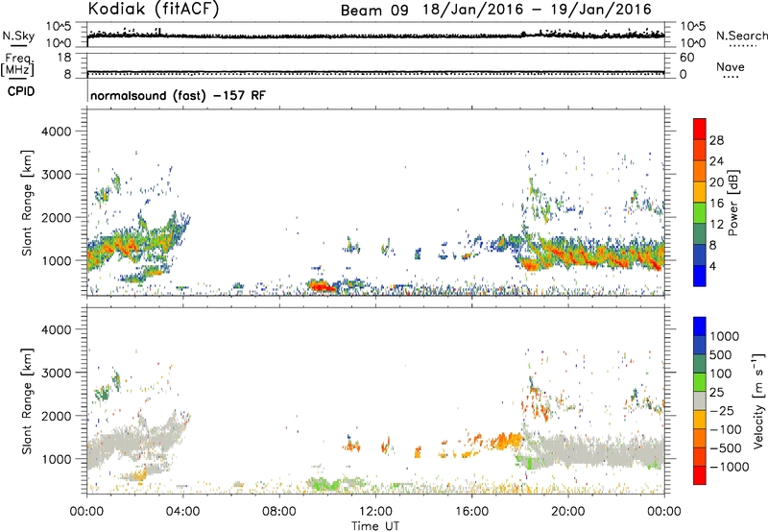This screenshot has width=768, height=532.
Task: Click "Slant Range [km]" on the power panel
Action: coord(27,203)
